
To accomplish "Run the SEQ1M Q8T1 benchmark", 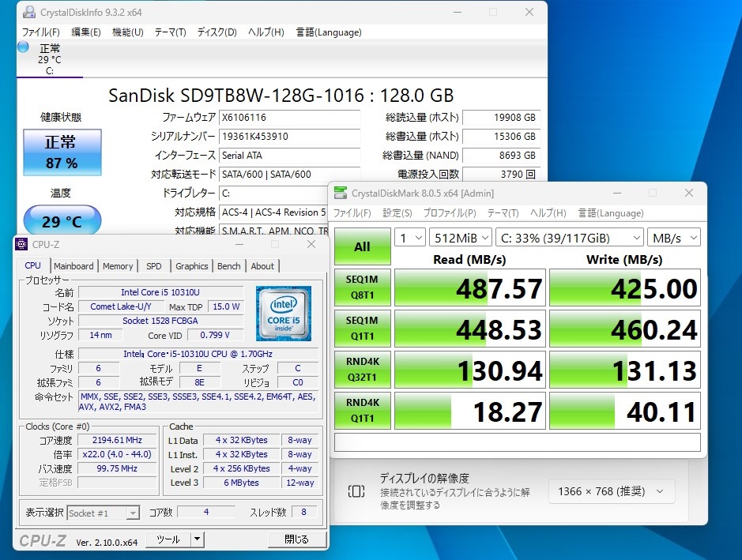I will coord(363,287).
